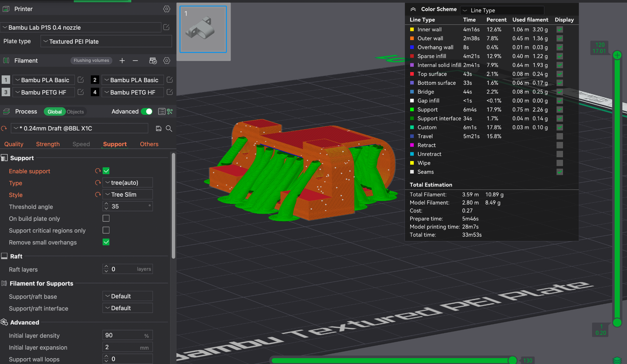Switch to the Strength tab
Image resolution: width=627 pixels, height=364 pixels.
[48, 144]
